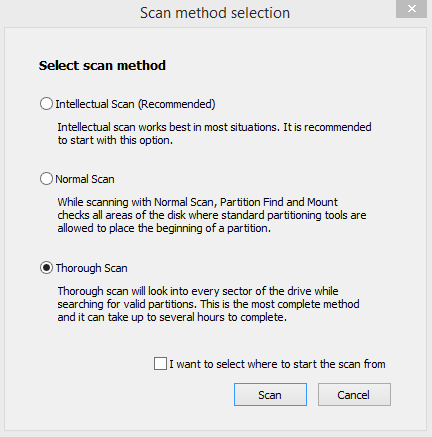Screen dimensions: 432x438
Task: Click the words 'Partition Find and Mount'
Action: [x=279, y=202]
